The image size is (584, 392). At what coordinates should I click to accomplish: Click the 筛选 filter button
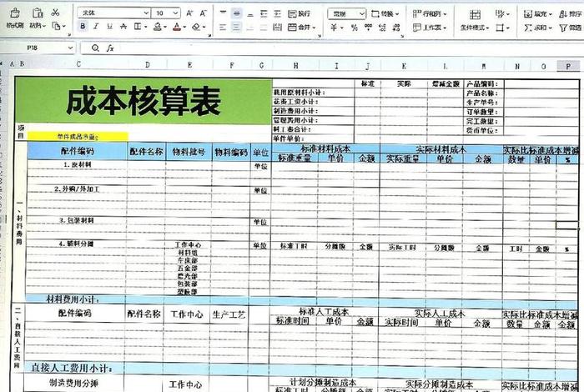coord(570,28)
